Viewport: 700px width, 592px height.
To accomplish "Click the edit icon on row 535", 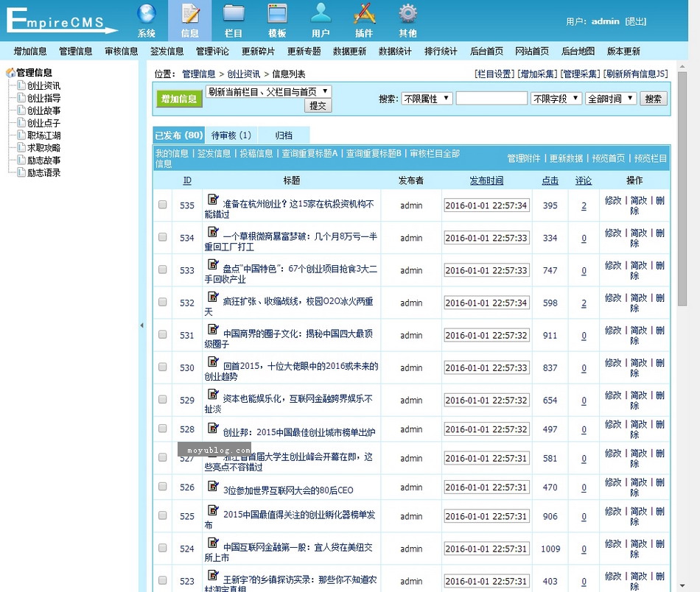I will pyautogui.click(x=214, y=199).
